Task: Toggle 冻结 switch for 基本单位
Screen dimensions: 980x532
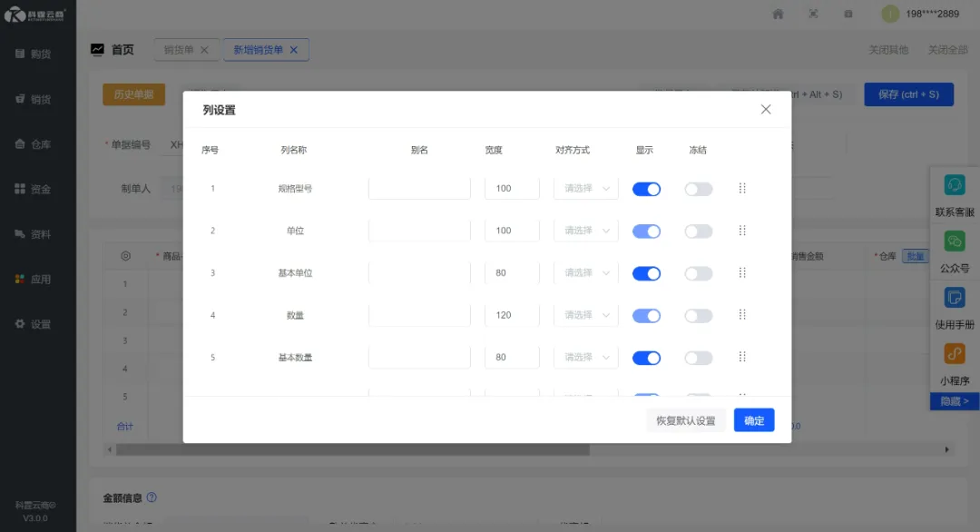Action: 698,273
